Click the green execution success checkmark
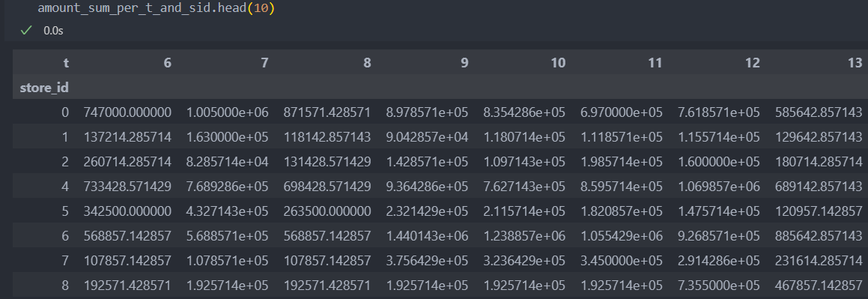 [25, 31]
